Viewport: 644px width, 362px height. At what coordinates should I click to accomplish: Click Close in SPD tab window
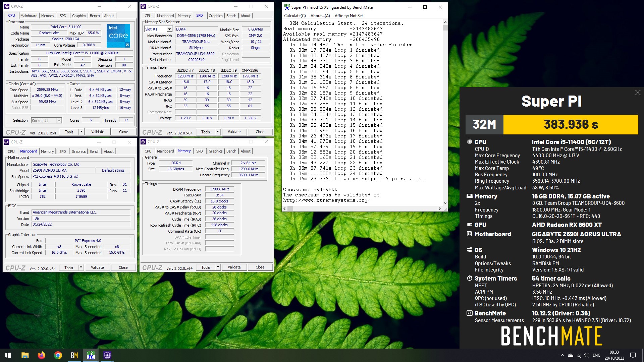coord(260,132)
